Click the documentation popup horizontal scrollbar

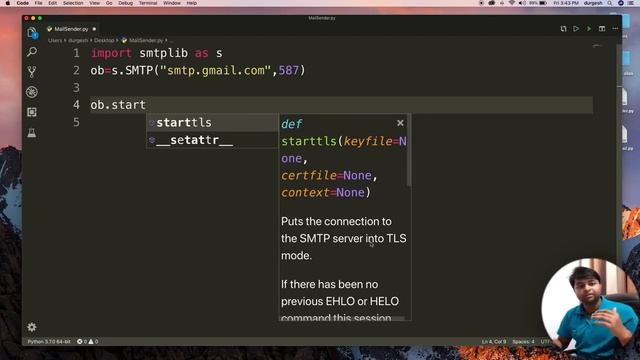pos(342,319)
